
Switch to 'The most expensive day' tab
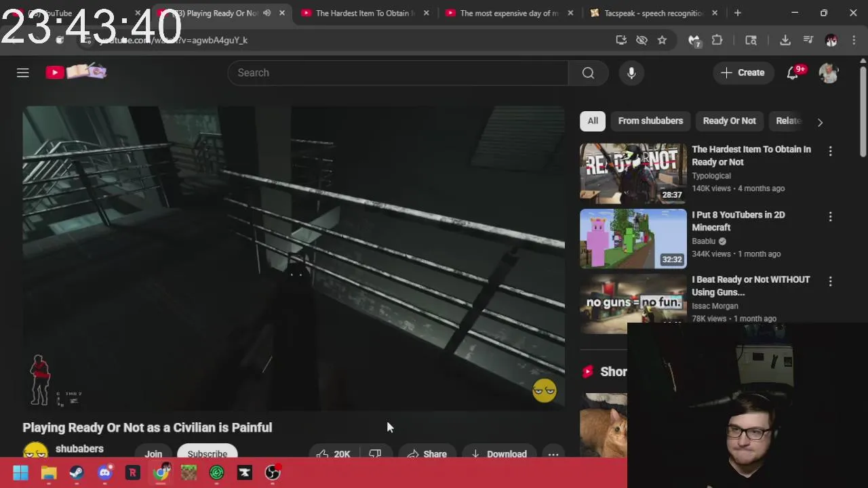[x=509, y=13]
